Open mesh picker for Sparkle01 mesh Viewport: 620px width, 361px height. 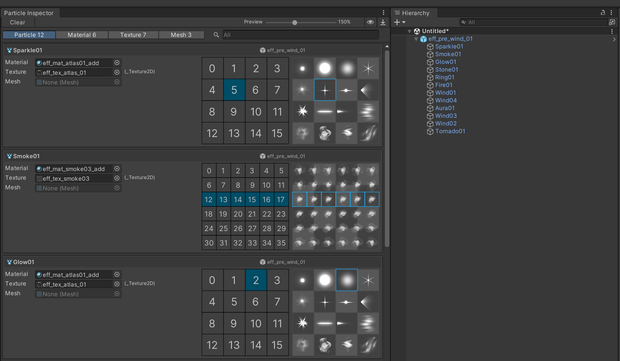117,82
